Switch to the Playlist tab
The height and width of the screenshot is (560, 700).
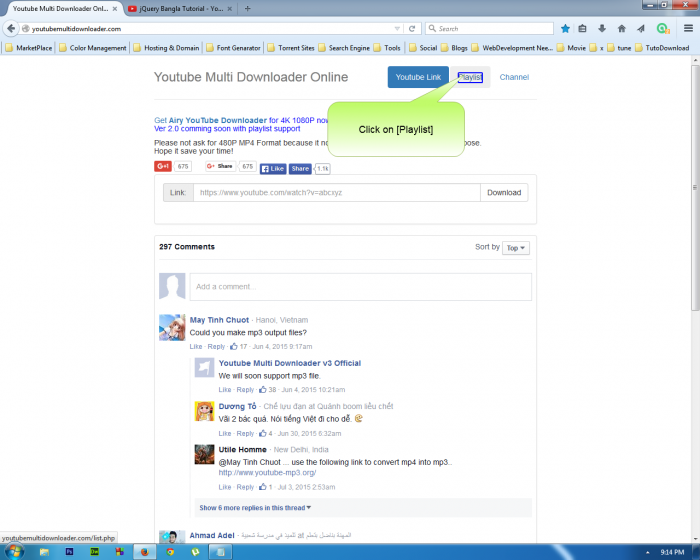click(x=470, y=77)
